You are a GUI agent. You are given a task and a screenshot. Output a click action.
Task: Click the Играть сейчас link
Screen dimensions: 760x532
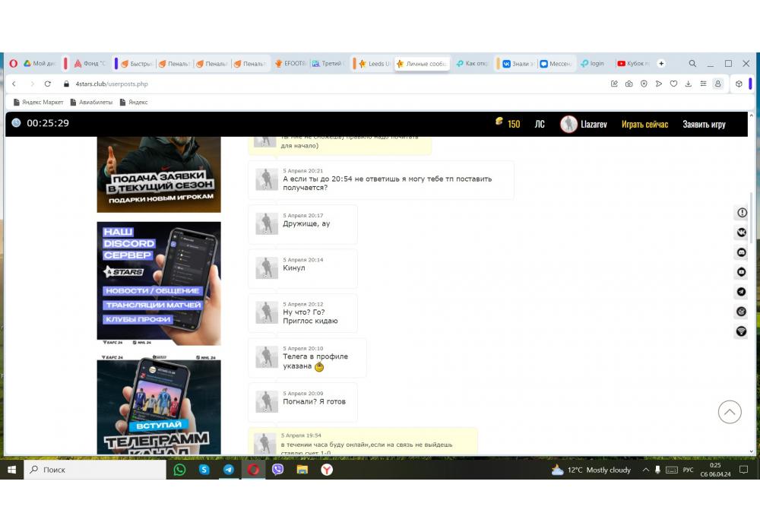644,124
